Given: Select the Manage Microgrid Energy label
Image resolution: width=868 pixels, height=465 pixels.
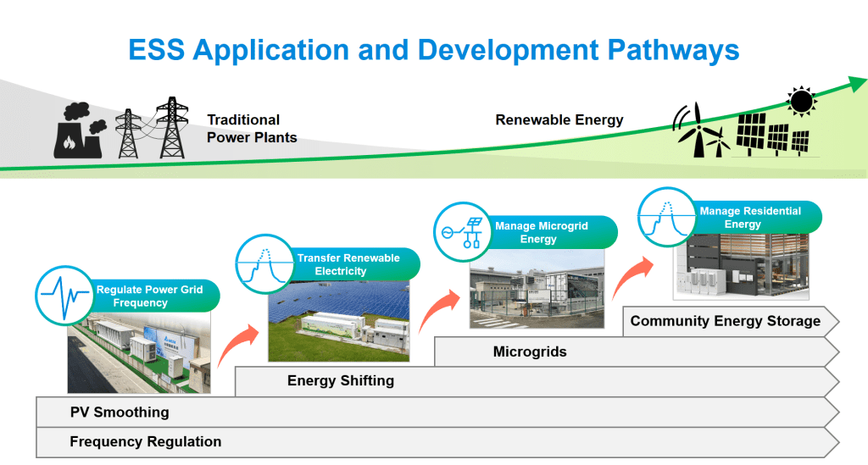Looking at the screenshot, I should tap(541, 233).
